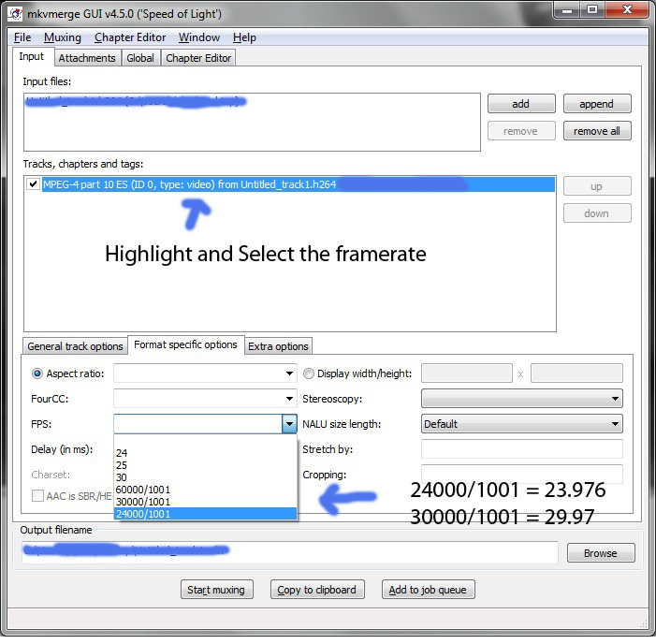Screen dimensions: 656x644
Task: Open the Chapter Editor menu
Action: [130, 37]
